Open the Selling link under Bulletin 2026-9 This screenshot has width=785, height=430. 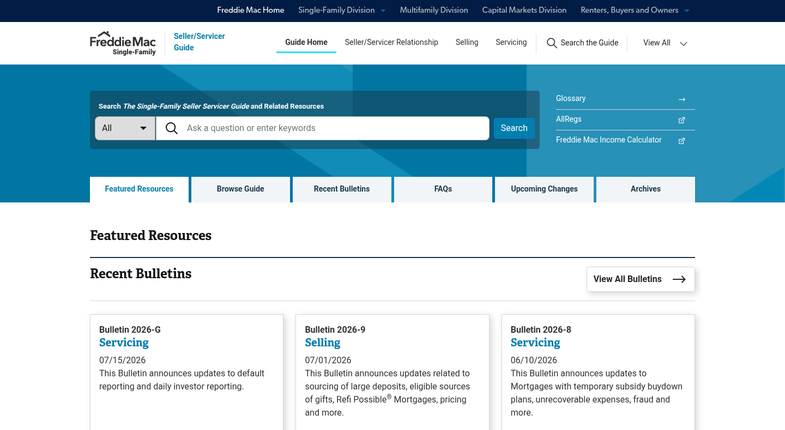[x=322, y=343]
